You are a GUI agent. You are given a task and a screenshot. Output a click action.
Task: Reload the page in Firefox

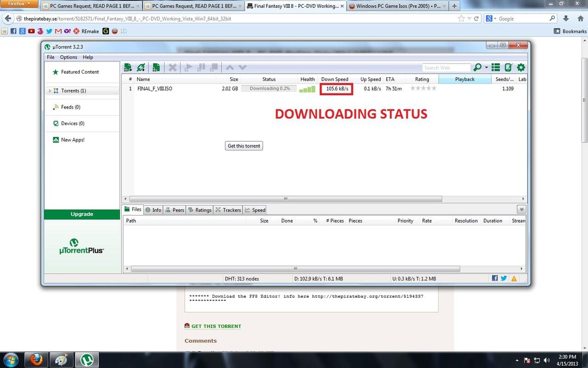coord(477,19)
